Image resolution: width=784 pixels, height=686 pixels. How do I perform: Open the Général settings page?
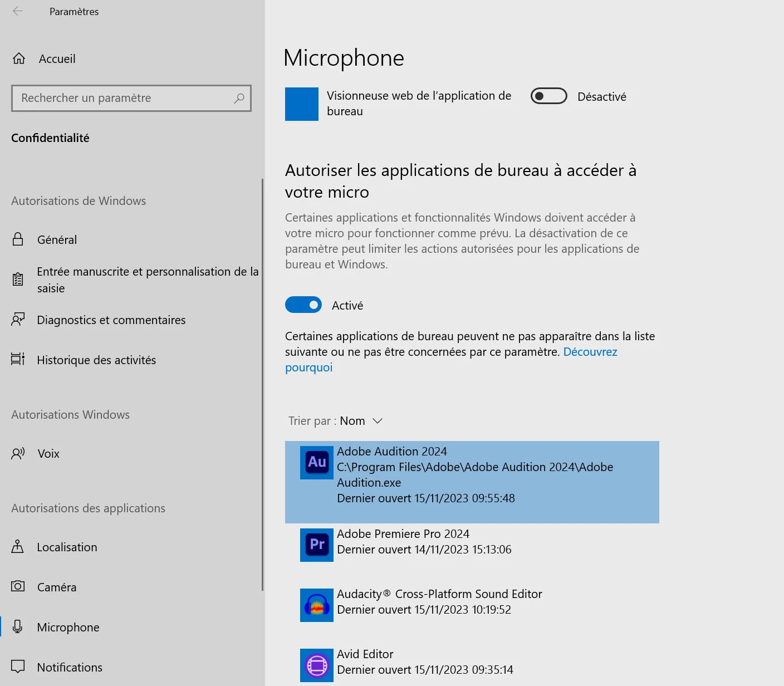[x=131, y=239]
